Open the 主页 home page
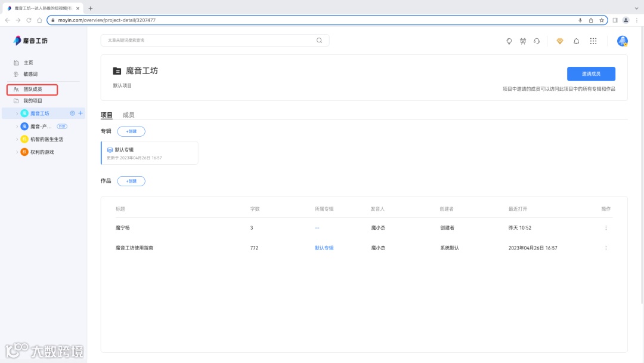Viewport: 644px width, 363px height. (x=28, y=63)
